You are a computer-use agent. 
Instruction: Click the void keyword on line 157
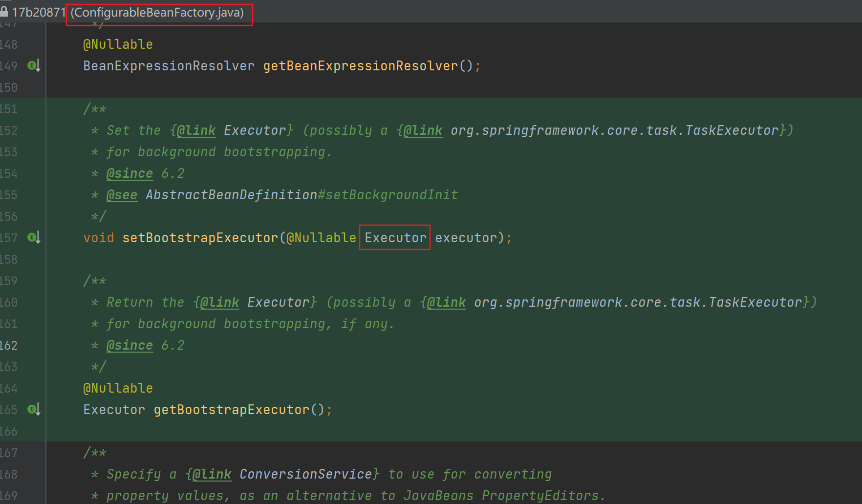coord(98,238)
